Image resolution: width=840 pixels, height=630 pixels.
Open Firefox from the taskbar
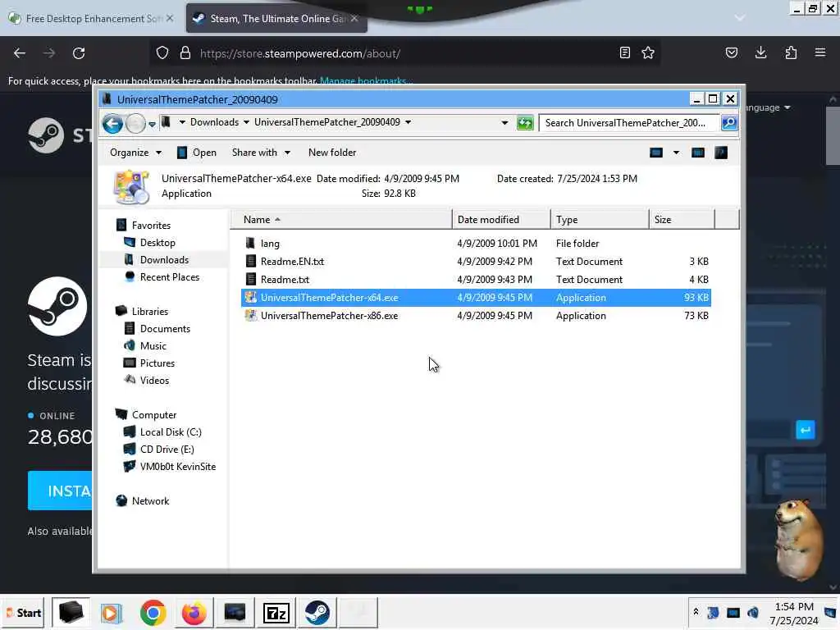(194, 613)
